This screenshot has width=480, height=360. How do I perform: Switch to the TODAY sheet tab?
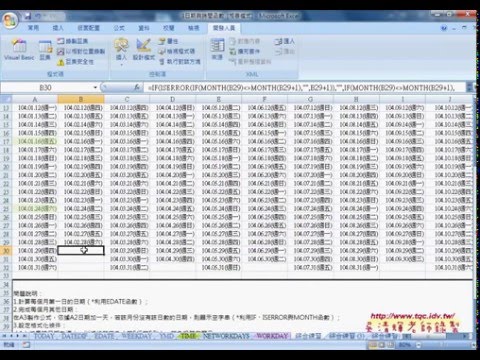(44, 336)
